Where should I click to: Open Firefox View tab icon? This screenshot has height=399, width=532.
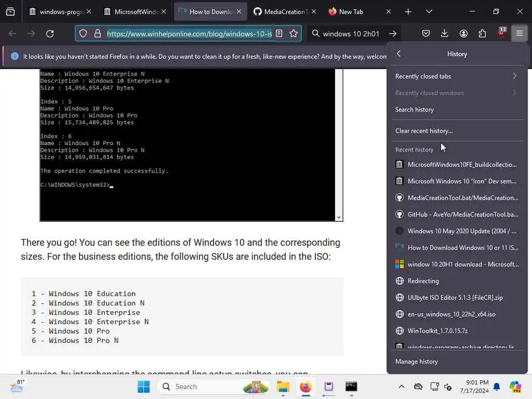click(10, 11)
